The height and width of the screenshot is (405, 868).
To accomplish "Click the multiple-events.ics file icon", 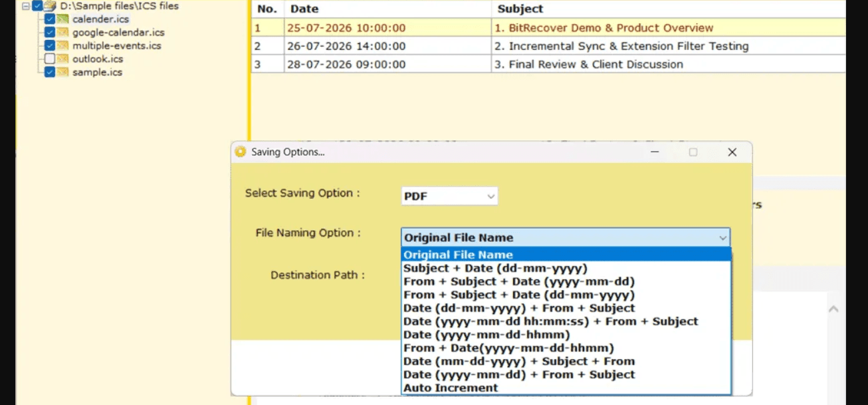I will point(62,46).
